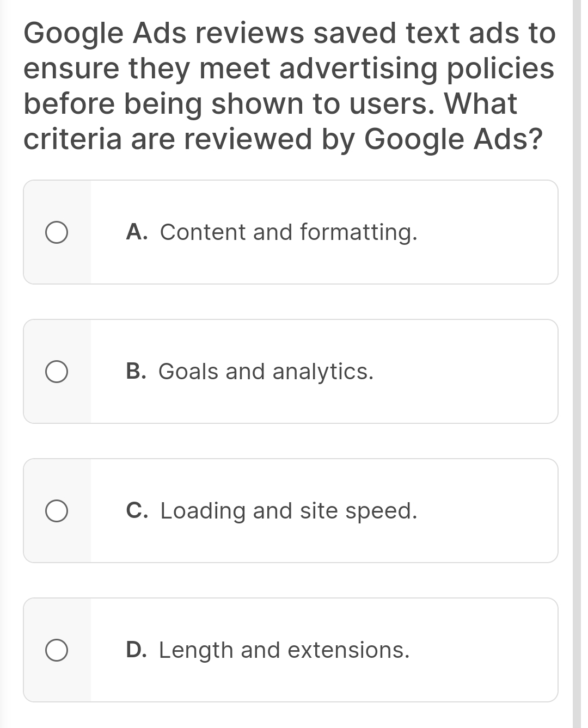Click the text 'Goals and analytics.'
This screenshot has height=728, width=588.
click(266, 372)
